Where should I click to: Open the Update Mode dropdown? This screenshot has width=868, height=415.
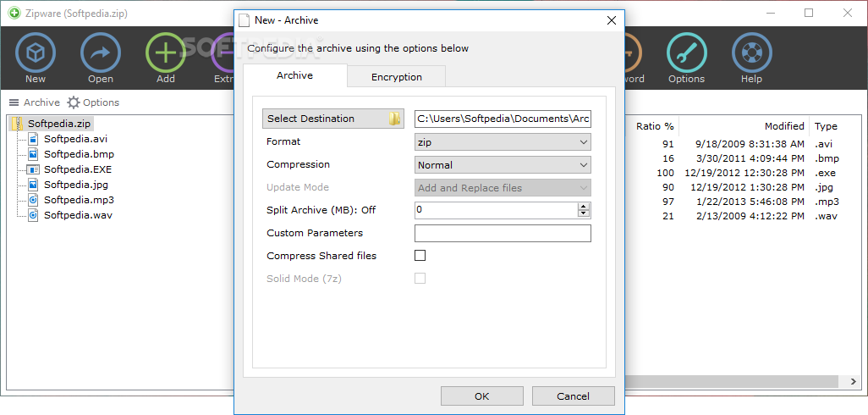click(x=503, y=188)
